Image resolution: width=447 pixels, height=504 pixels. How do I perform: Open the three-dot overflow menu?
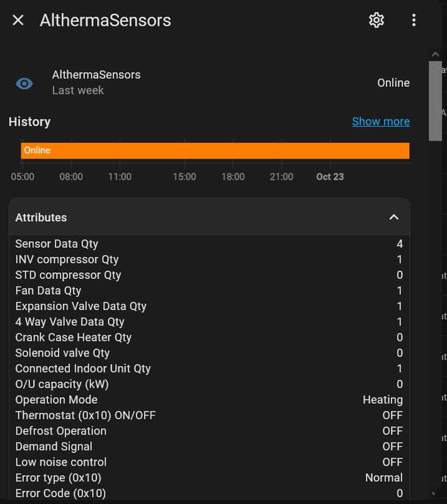tap(414, 20)
